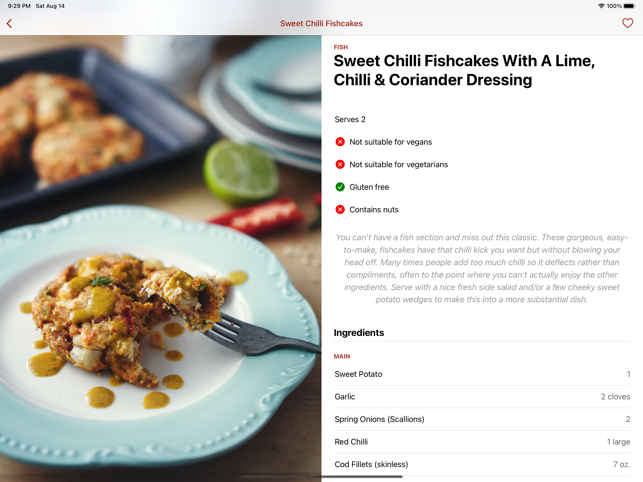Tap the fishcakes recipe photo
643x482 pixels.
(161, 258)
